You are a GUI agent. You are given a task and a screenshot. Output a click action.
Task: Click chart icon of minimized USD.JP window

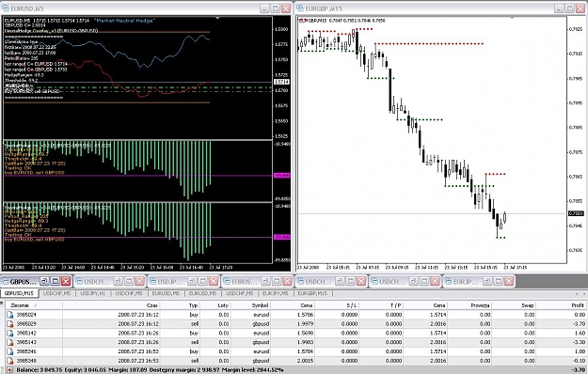pos(153,282)
